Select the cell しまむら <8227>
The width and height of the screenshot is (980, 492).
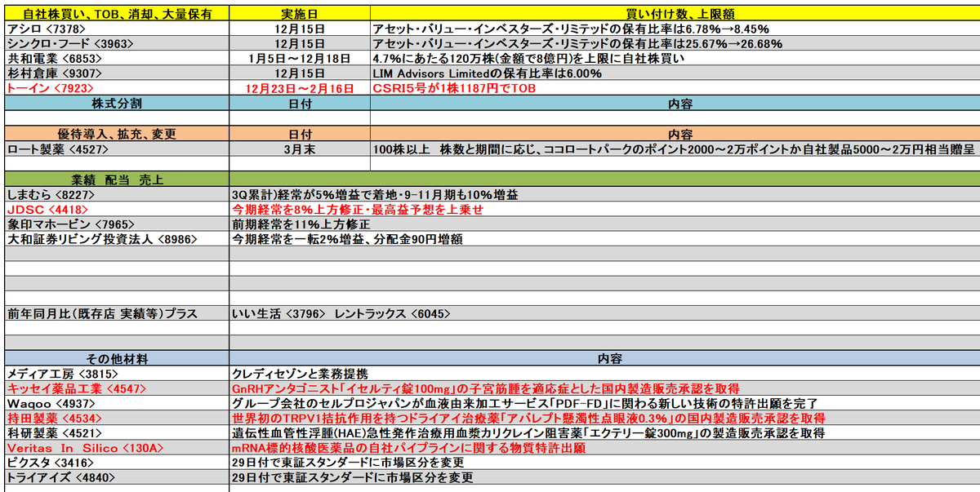point(117,195)
